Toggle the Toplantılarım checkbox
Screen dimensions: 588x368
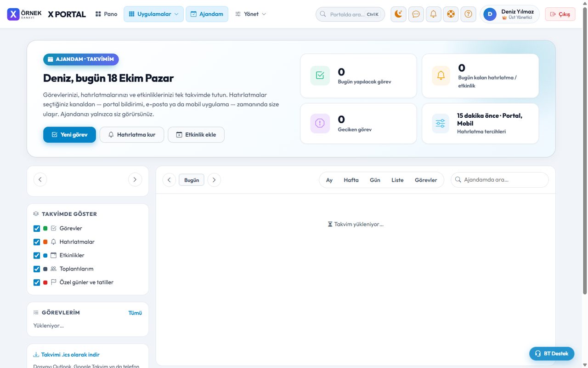(37, 269)
